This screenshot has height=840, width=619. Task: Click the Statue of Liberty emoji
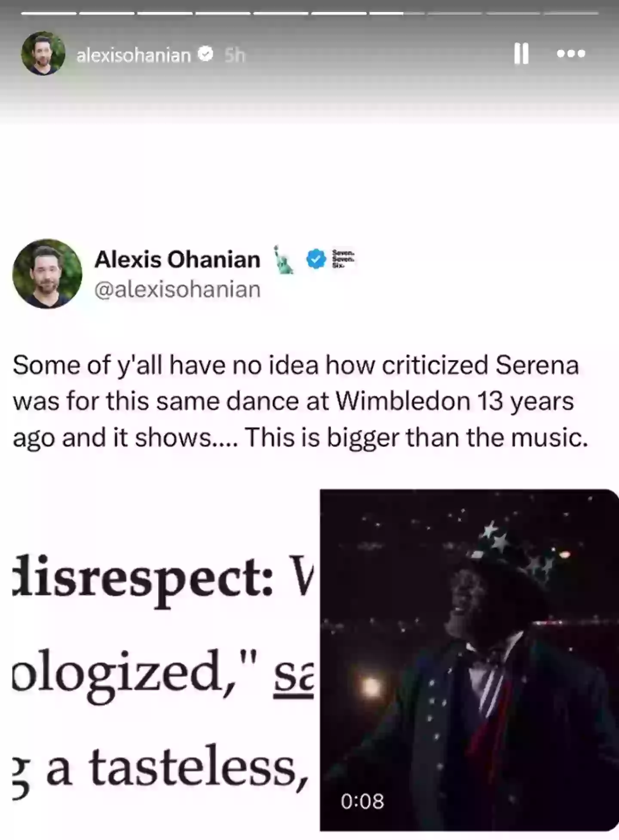coord(283,260)
